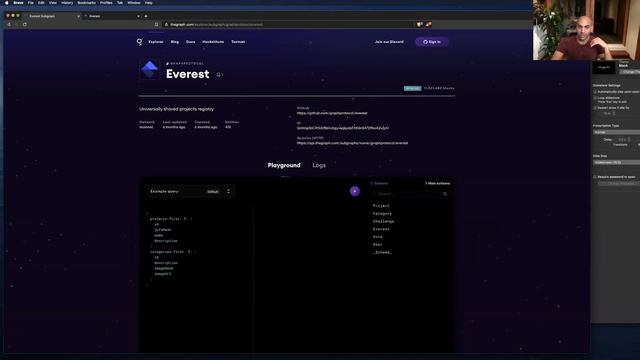Viewport: 640px width, 360px height.
Task: Open the Vote schema type
Action: click(x=378, y=237)
